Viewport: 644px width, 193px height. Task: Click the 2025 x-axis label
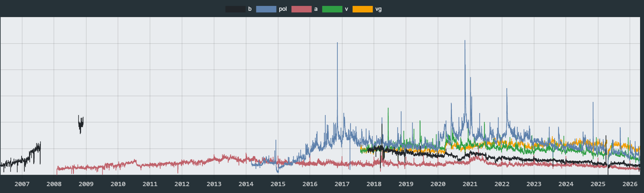click(598, 184)
